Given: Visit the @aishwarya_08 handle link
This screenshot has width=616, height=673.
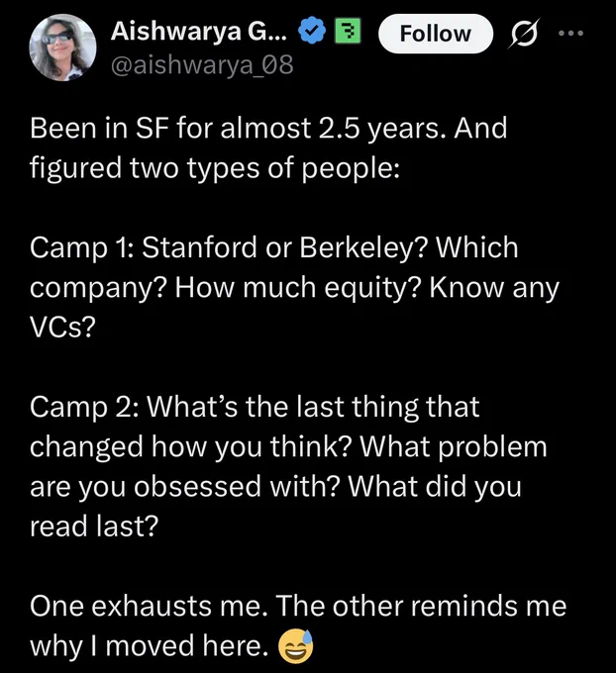Looking at the screenshot, I should [x=202, y=64].
